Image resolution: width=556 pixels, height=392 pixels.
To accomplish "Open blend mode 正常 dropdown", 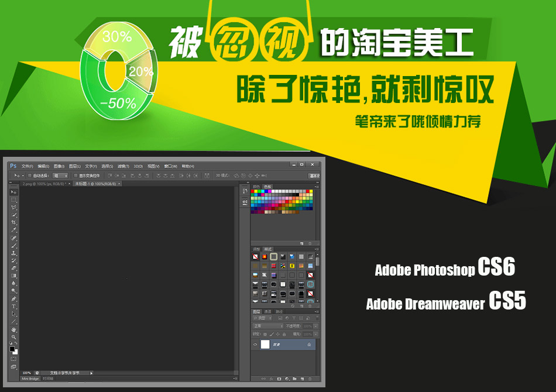I will pyautogui.click(x=267, y=326).
